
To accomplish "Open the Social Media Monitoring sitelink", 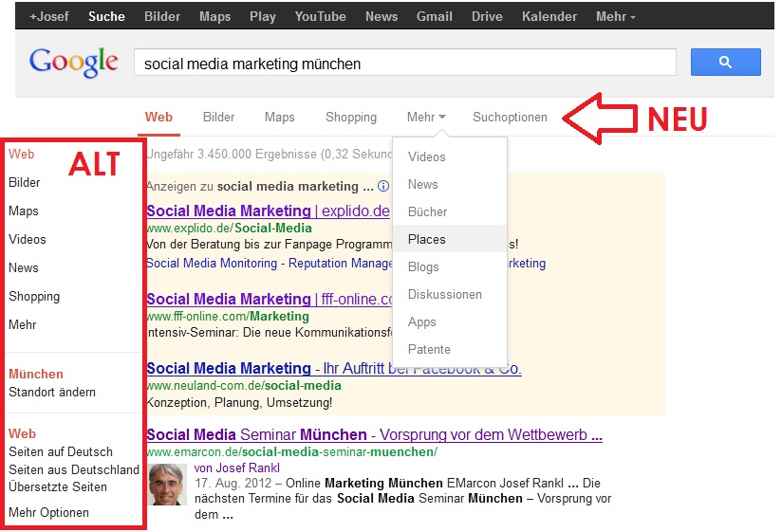I will 212,263.
